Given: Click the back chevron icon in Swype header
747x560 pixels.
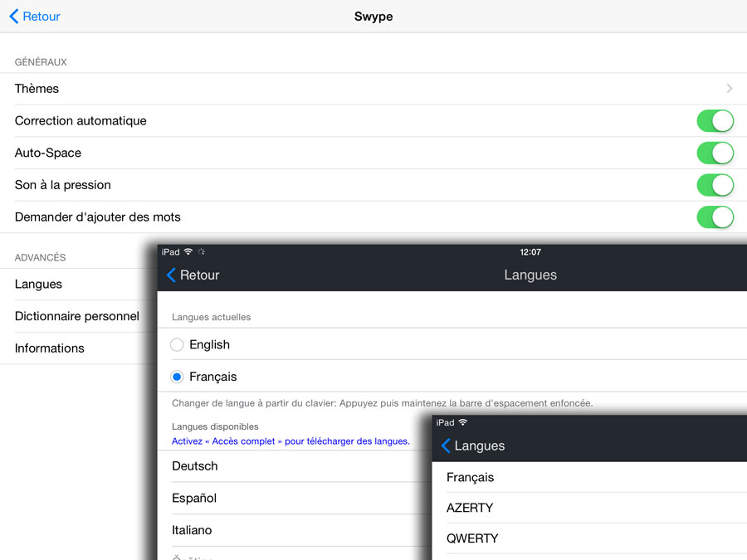Looking at the screenshot, I should pos(14,17).
